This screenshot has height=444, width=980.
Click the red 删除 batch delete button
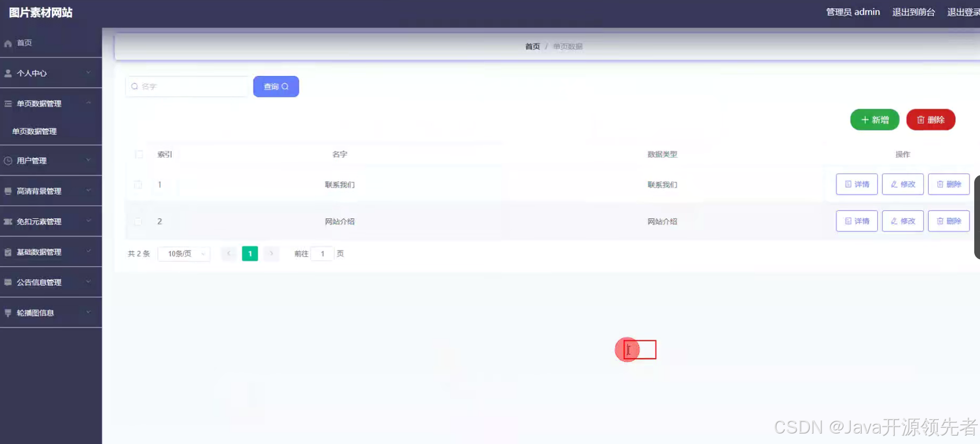[x=931, y=120]
